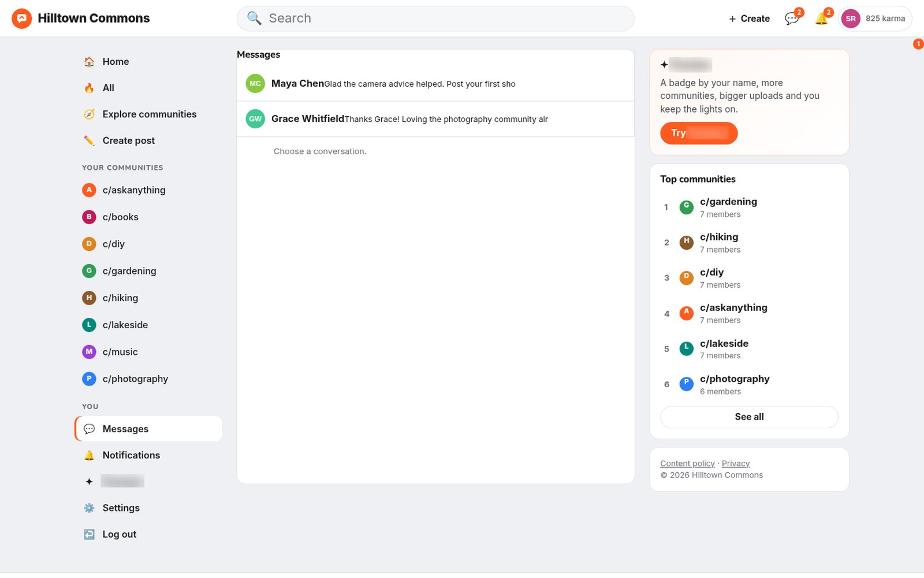924x578 pixels.
Task: Click the Log out icon in sidebar
Action: coord(89,534)
